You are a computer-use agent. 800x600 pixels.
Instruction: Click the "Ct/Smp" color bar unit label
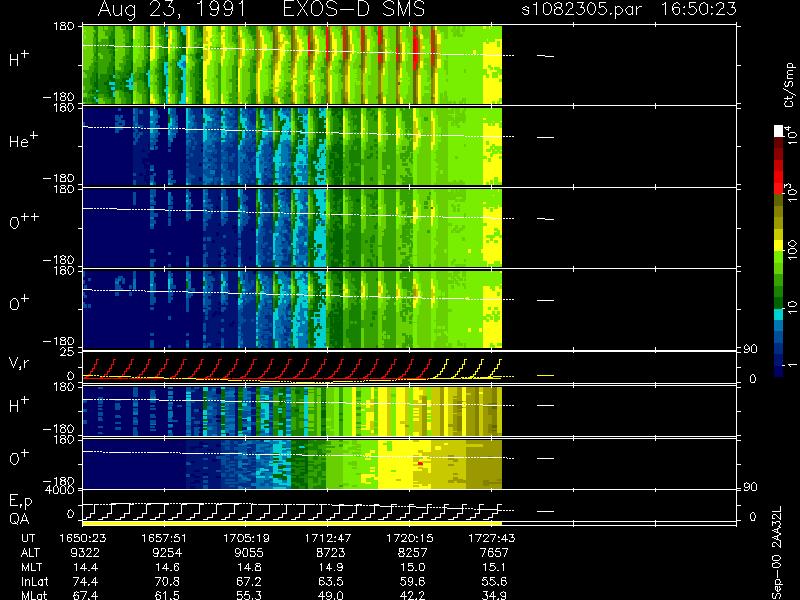[789, 85]
